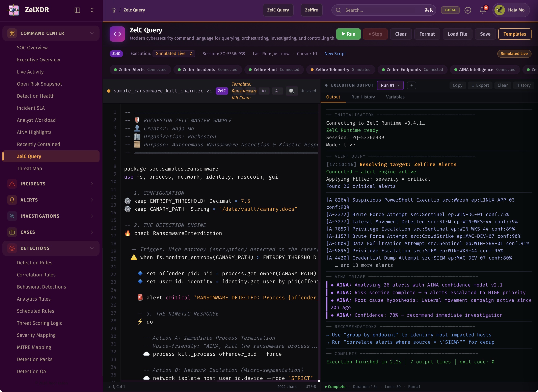538x392 pixels.
Task: Open the Execution mode dropdown
Action: coord(174,54)
